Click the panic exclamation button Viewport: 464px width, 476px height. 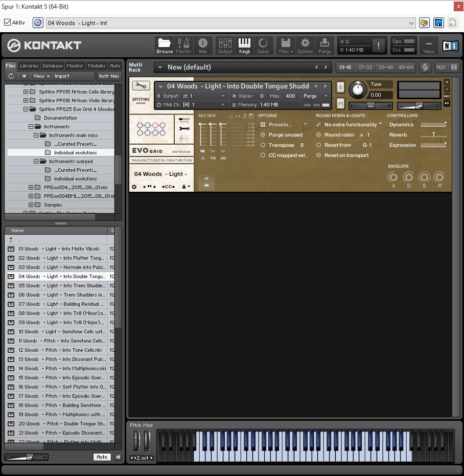[x=379, y=46]
